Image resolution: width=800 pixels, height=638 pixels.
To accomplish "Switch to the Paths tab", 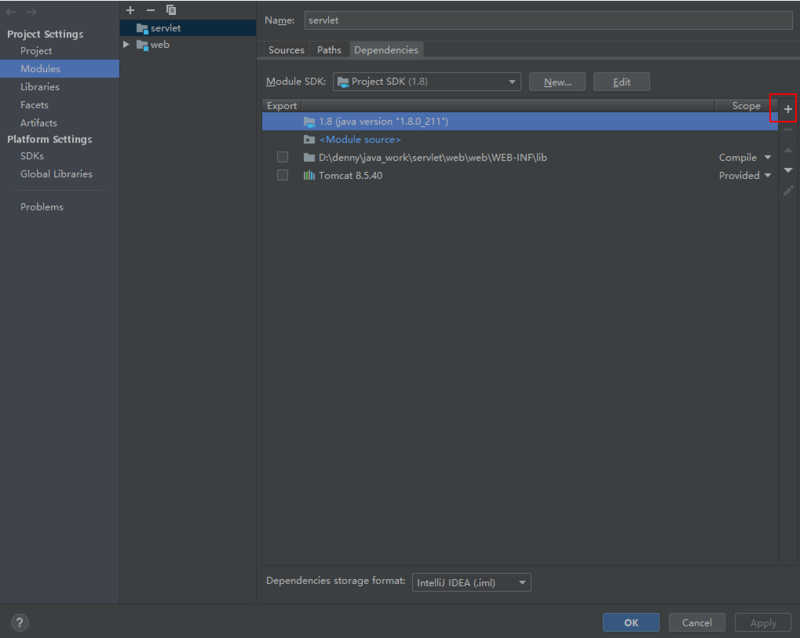I will (329, 50).
